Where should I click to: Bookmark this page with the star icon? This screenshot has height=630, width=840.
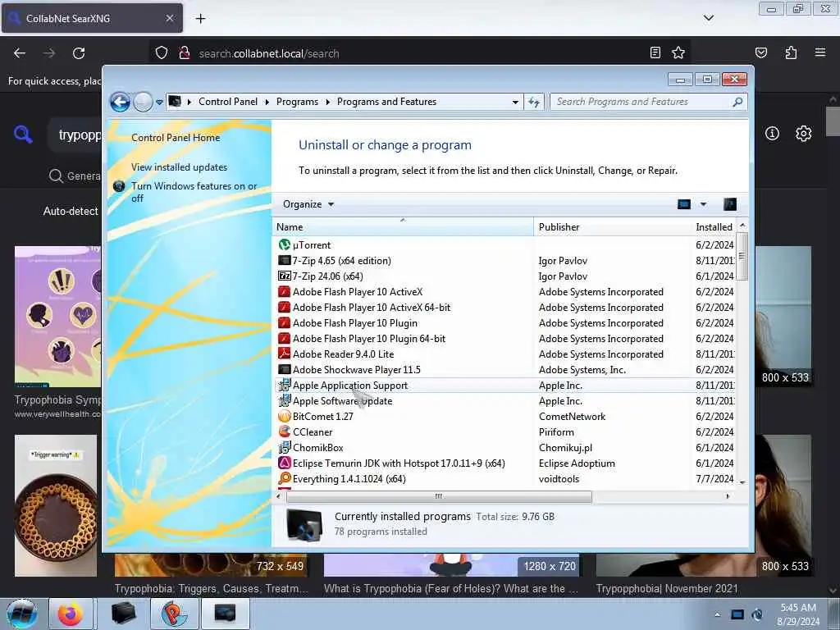click(678, 52)
